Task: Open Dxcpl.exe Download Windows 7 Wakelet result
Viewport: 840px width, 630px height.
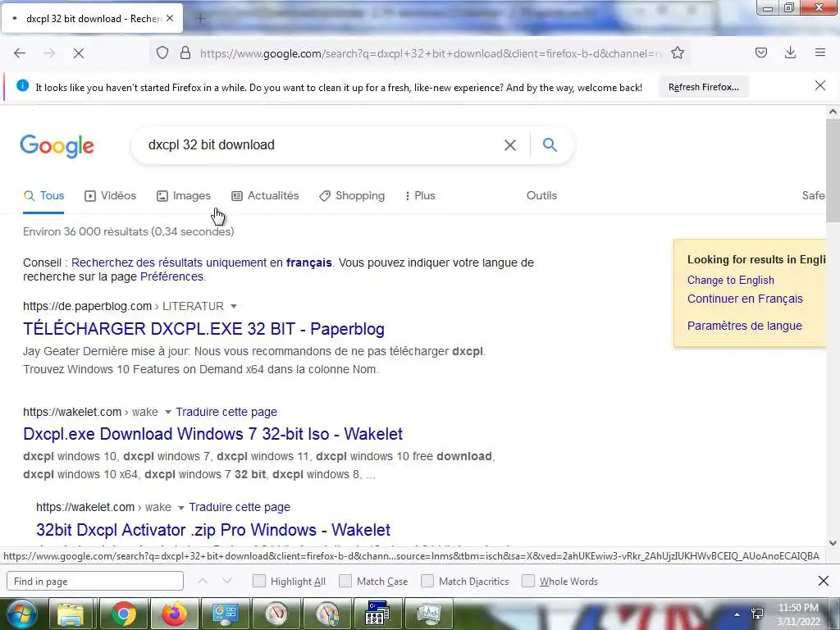Action: click(x=212, y=434)
